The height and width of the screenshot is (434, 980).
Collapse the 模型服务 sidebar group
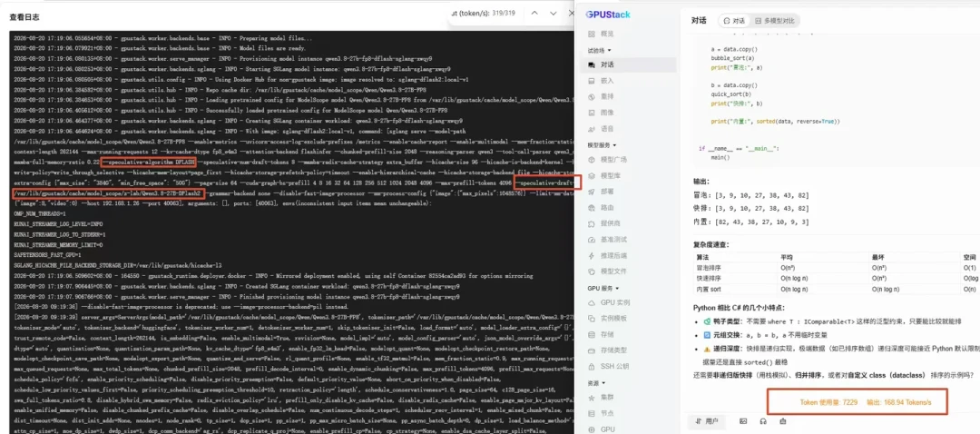pos(602,144)
